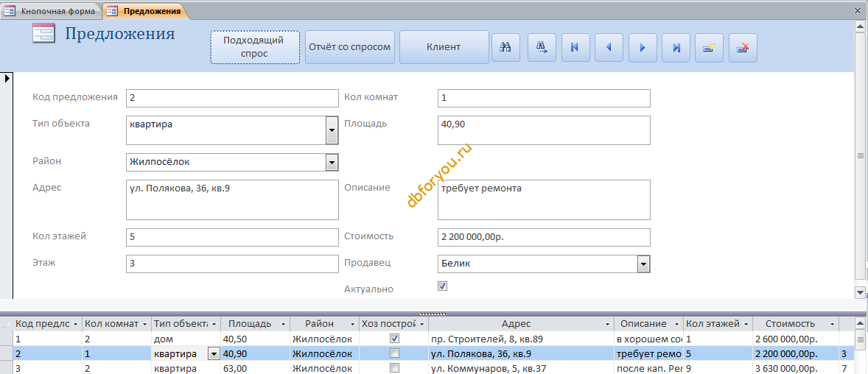This screenshot has height=374, width=868.
Task: Click the delete record icon
Action: pos(743,48)
